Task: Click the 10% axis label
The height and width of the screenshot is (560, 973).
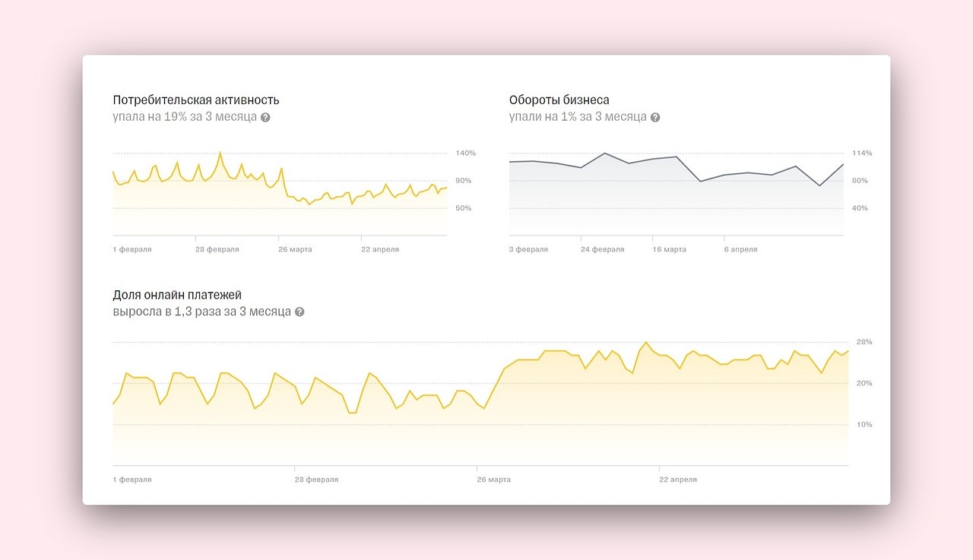Action: coord(864,425)
